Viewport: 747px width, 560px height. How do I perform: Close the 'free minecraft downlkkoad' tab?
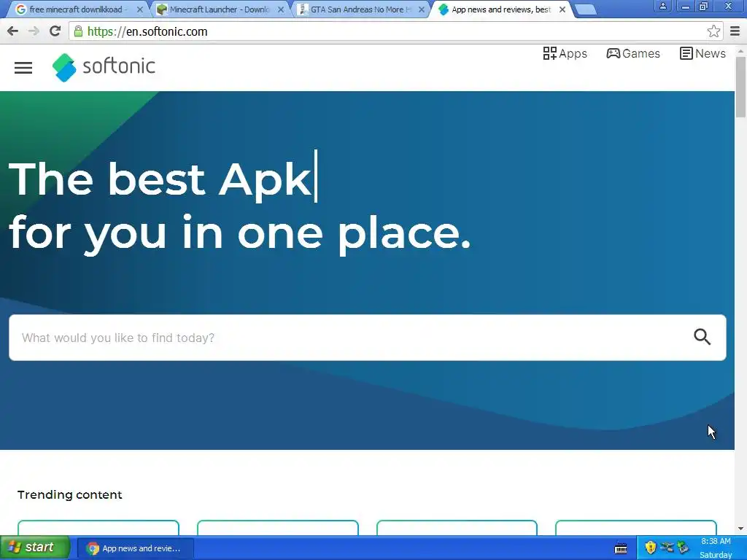click(x=139, y=9)
